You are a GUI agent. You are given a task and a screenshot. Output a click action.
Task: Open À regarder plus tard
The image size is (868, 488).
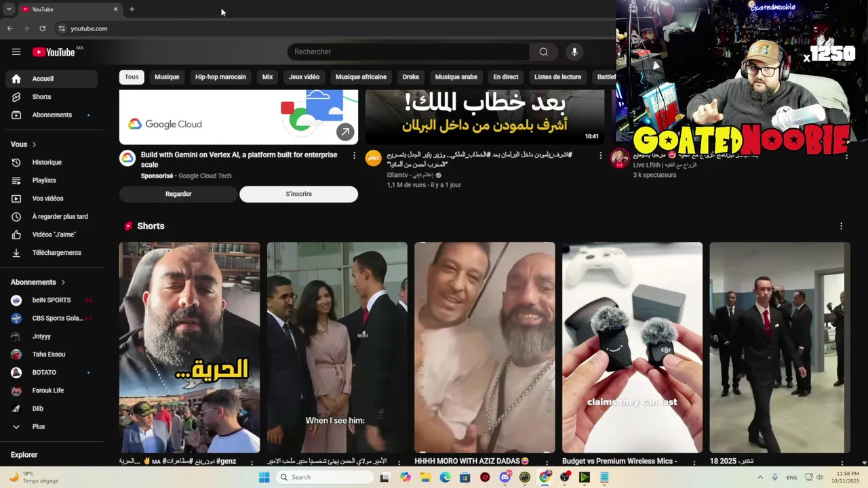click(x=52, y=216)
